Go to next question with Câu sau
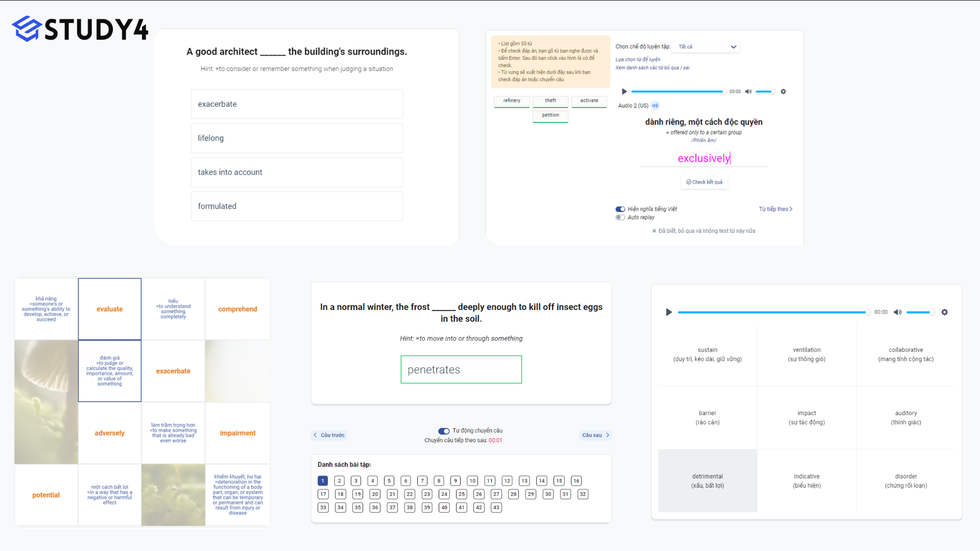Screen dimensions: 980x551 click(595, 435)
